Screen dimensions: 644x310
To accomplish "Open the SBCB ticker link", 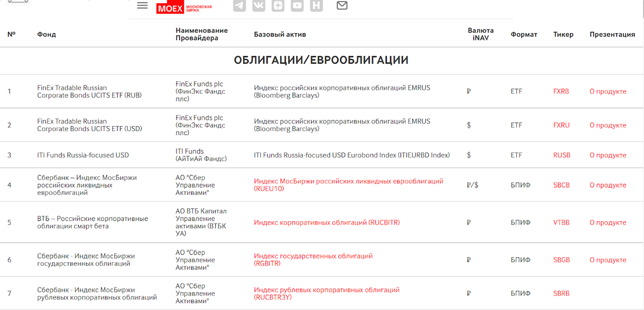I will (x=561, y=185).
